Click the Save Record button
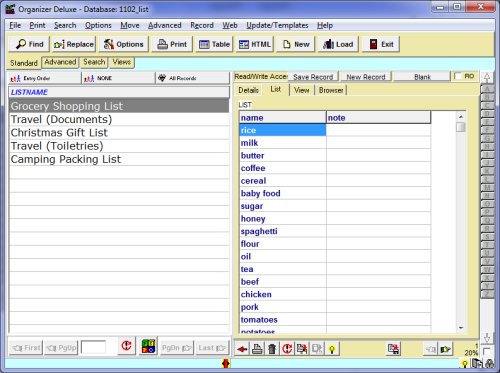500x373 pixels. pos(313,77)
